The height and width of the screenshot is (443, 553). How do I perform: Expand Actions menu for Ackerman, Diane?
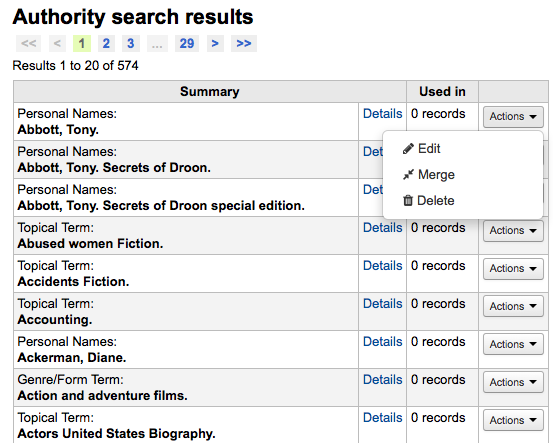pos(513,345)
